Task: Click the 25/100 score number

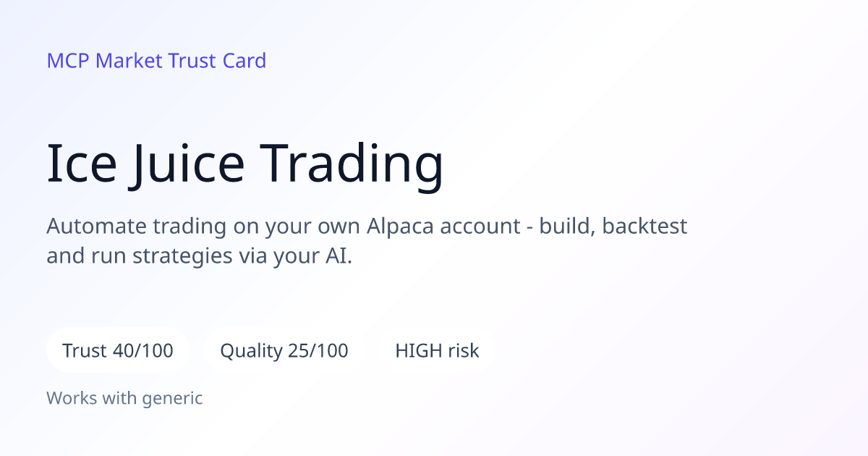Action: click(x=318, y=351)
